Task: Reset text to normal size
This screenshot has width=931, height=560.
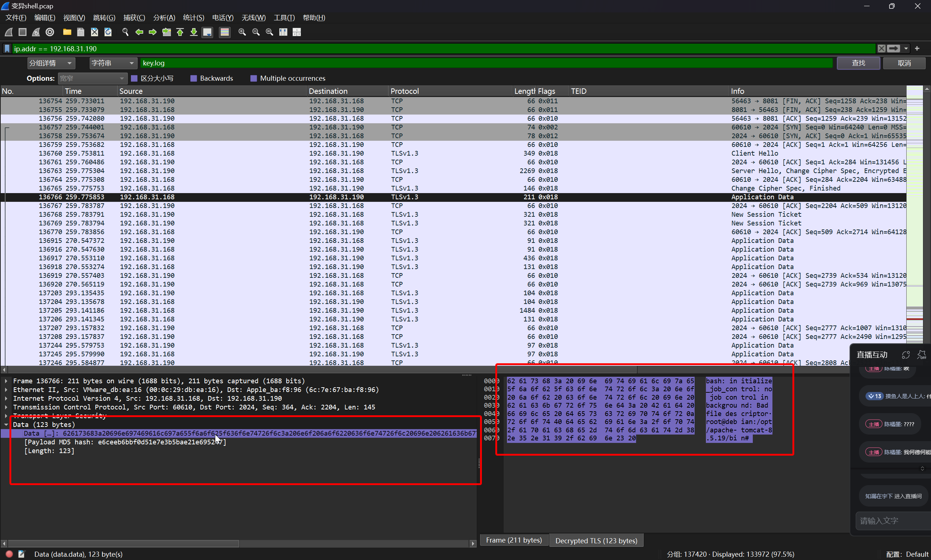Action: click(269, 32)
